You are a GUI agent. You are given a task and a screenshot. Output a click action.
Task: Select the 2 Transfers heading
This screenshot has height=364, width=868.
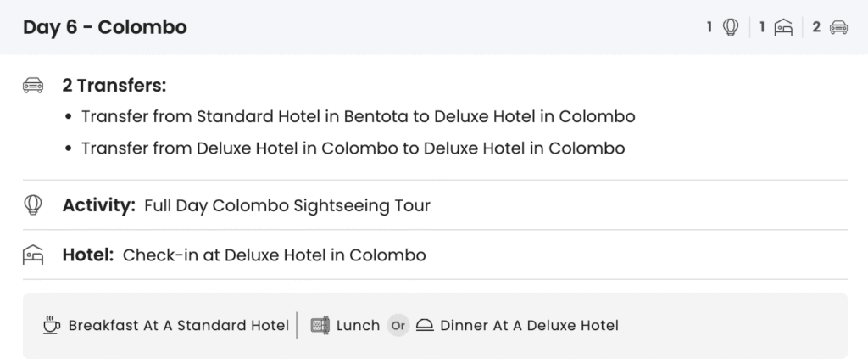point(114,85)
